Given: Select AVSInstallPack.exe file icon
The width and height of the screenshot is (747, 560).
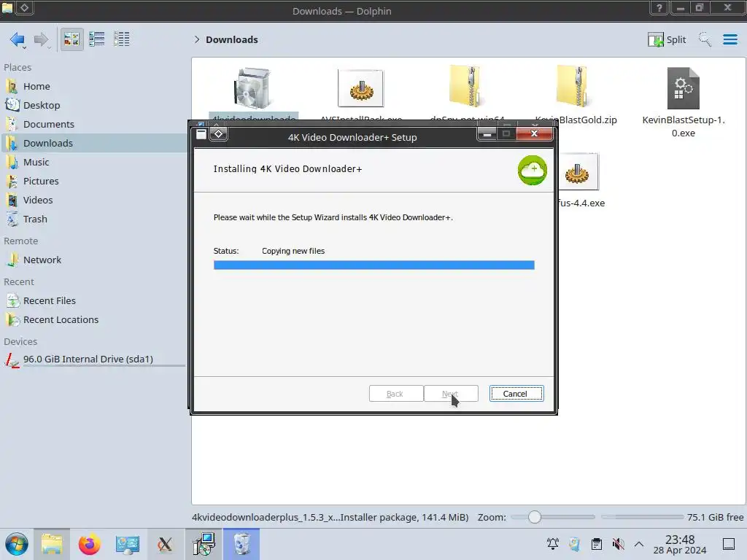Looking at the screenshot, I should 360,88.
